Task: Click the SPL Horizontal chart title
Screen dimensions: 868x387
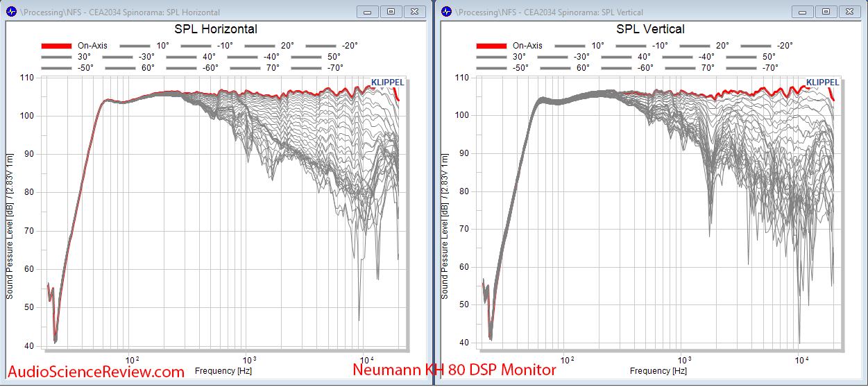Action: pos(215,29)
